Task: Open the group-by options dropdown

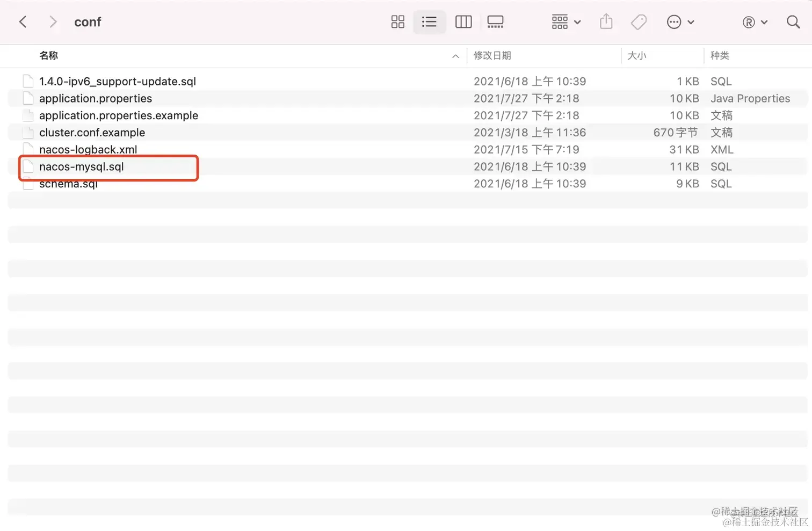Action: (566, 22)
